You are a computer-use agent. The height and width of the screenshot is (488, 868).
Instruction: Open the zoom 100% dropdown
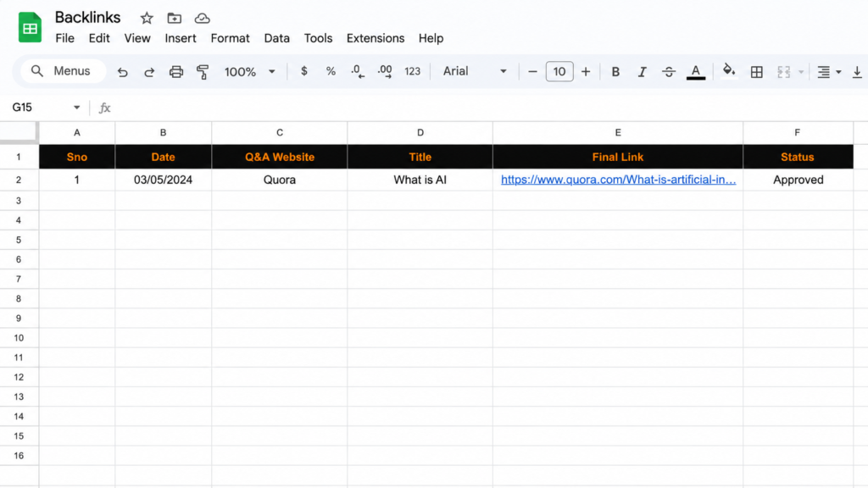click(249, 72)
